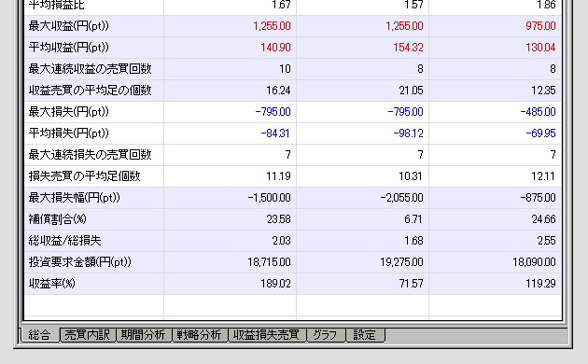Viewport: 588px width, 364px height.
Task: Click the 189.02 return rate value
Action: point(275,284)
